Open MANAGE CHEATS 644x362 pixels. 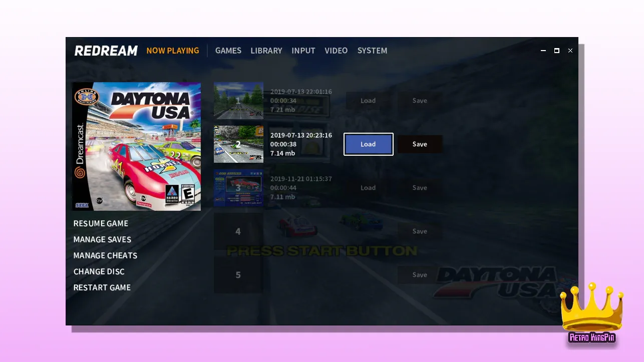(105, 255)
